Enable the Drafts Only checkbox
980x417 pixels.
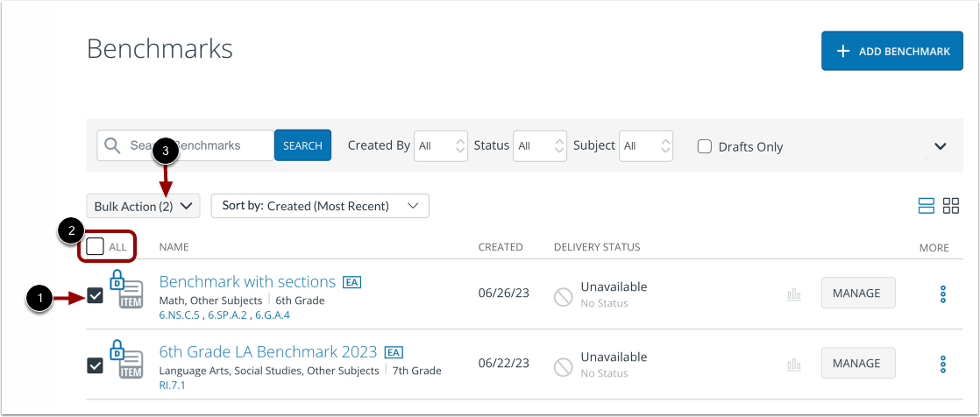tap(705, 146)
